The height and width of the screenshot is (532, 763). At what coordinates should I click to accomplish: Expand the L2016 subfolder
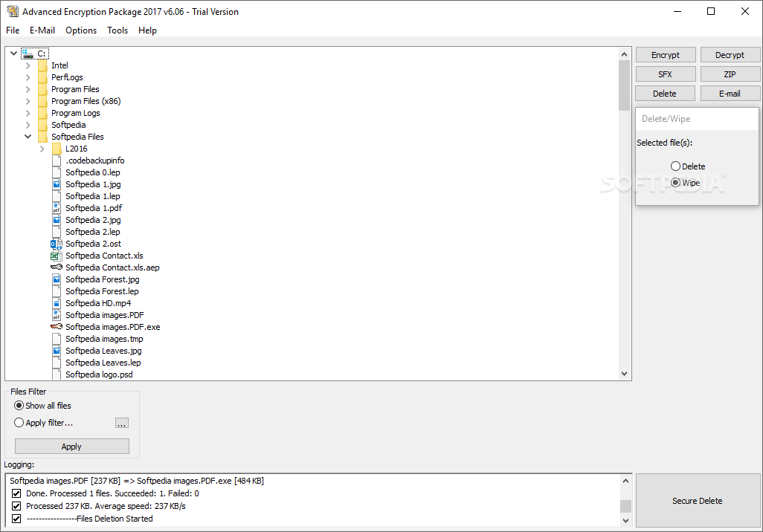click(x=42, y=149)
